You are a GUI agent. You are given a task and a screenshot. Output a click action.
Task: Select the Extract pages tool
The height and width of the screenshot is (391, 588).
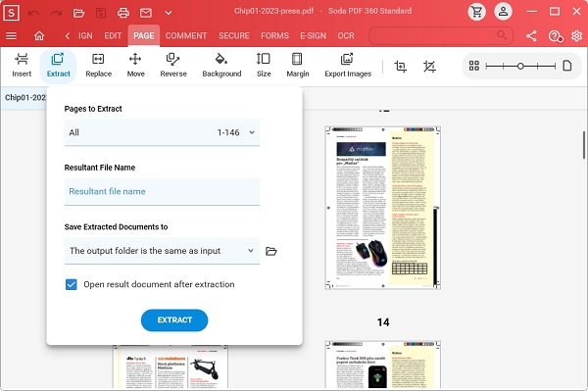click(x=58, y=66)
